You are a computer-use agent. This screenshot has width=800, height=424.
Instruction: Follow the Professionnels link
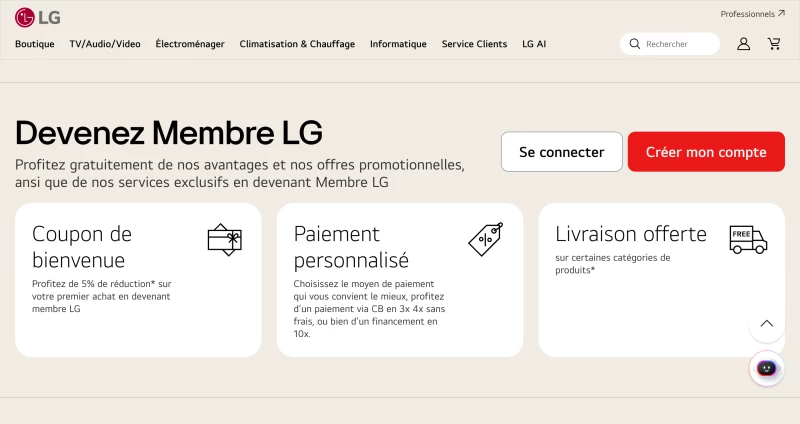coord(753,14)
